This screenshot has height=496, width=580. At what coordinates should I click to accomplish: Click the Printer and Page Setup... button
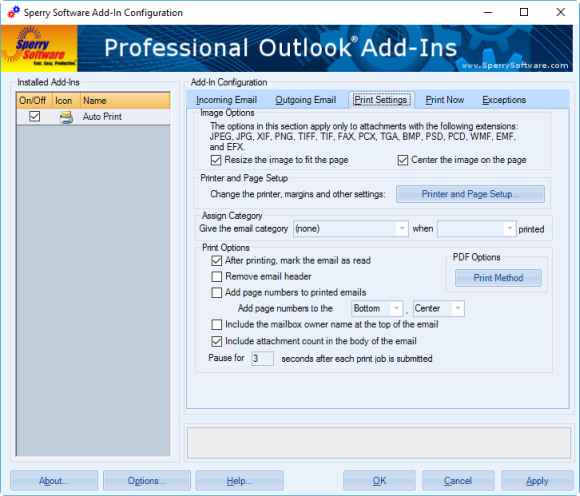(470, 194)
